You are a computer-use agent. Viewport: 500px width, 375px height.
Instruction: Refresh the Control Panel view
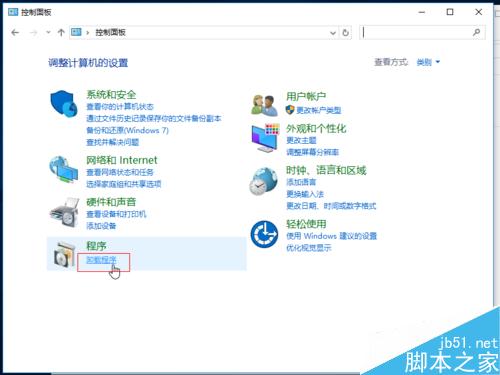click(346, 33)
